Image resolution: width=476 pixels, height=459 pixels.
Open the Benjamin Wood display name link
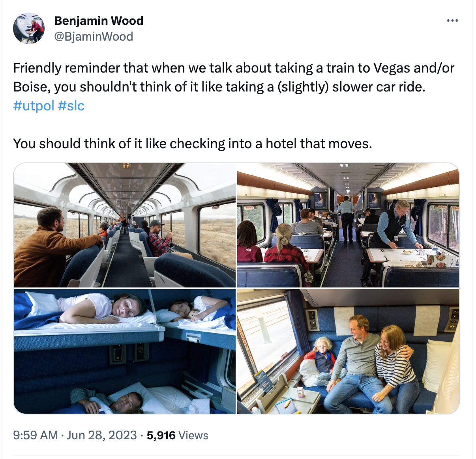99,21
